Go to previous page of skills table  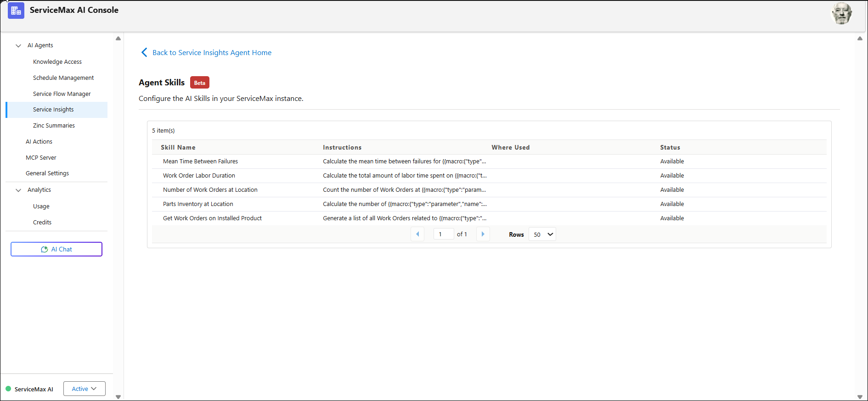click(417, 234)
